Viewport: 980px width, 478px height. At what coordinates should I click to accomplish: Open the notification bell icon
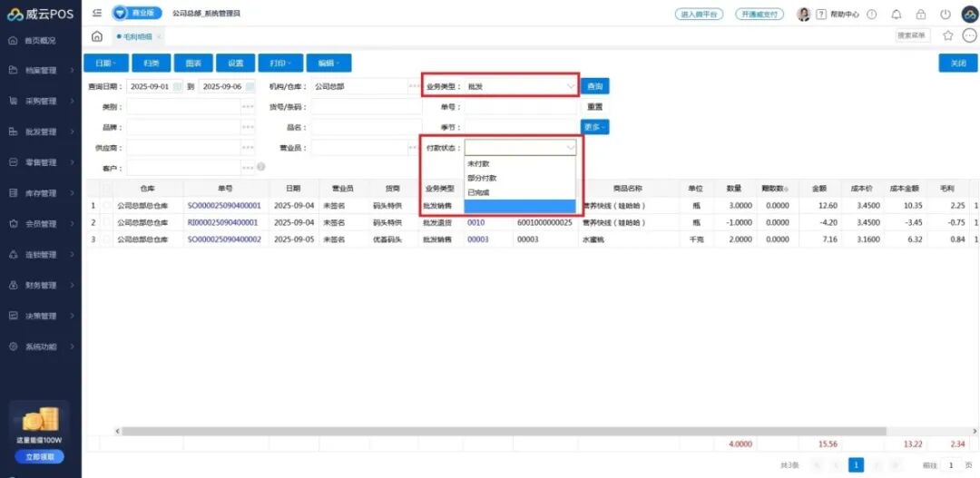pyautogui.click(x=897, y=15)
